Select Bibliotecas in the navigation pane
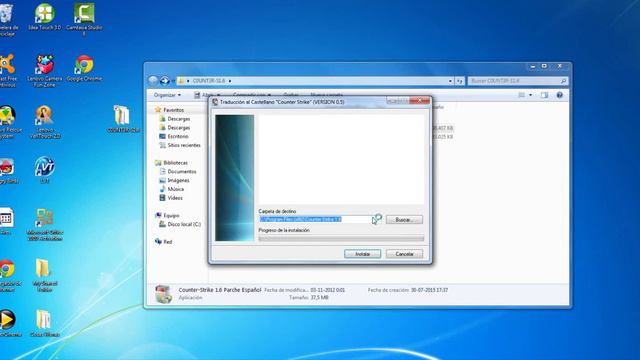Screen dimensions: 640x360 176,162
